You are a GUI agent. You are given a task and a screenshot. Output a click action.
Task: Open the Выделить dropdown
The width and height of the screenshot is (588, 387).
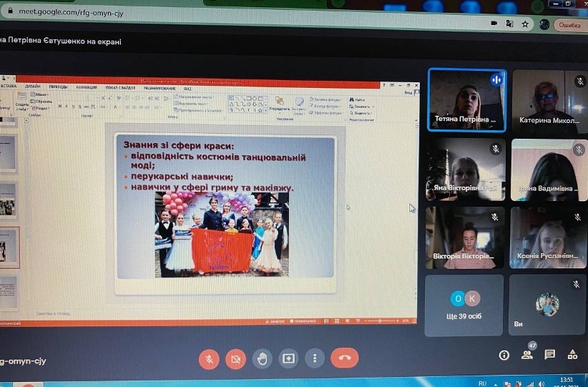[361, 113]
